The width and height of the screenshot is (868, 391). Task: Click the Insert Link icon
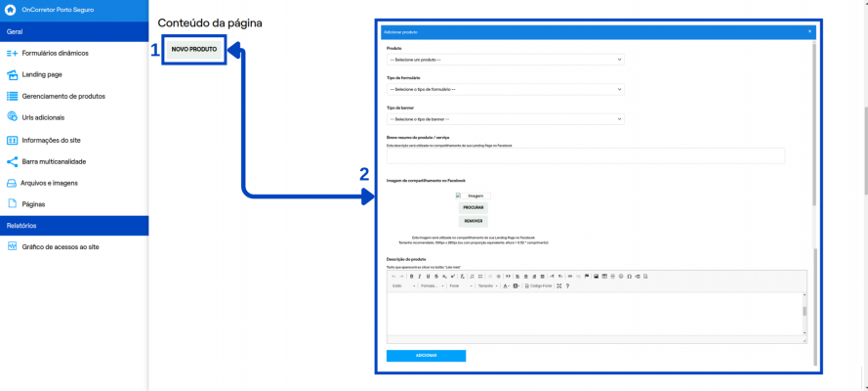(570, 277)
